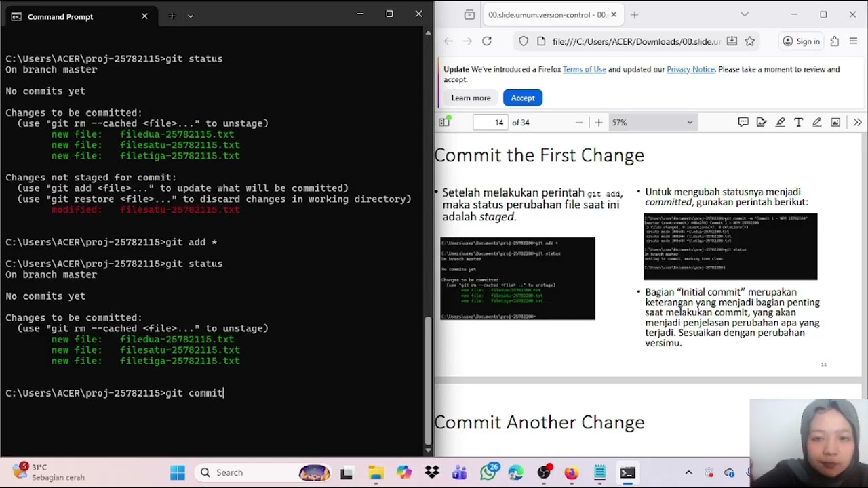Open a new Firefox tab
The height and width of the screenshot is (488, 868).
(635, 14)
